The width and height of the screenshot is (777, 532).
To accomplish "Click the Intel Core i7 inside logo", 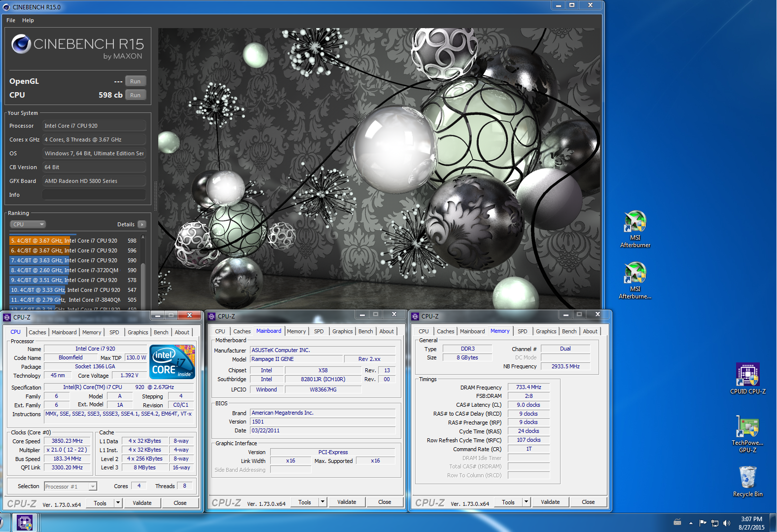I will 173,362.
